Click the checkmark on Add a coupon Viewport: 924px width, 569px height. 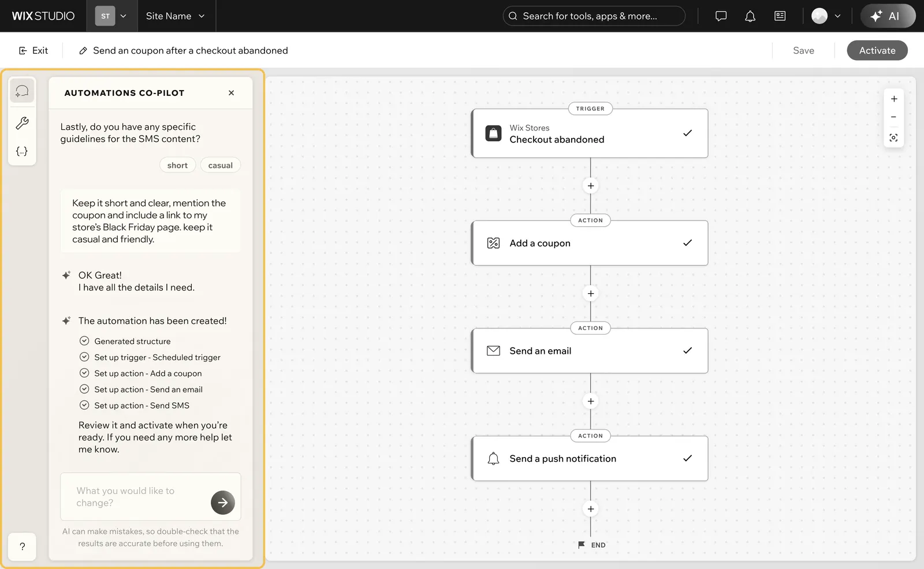(x=687, y=243)
